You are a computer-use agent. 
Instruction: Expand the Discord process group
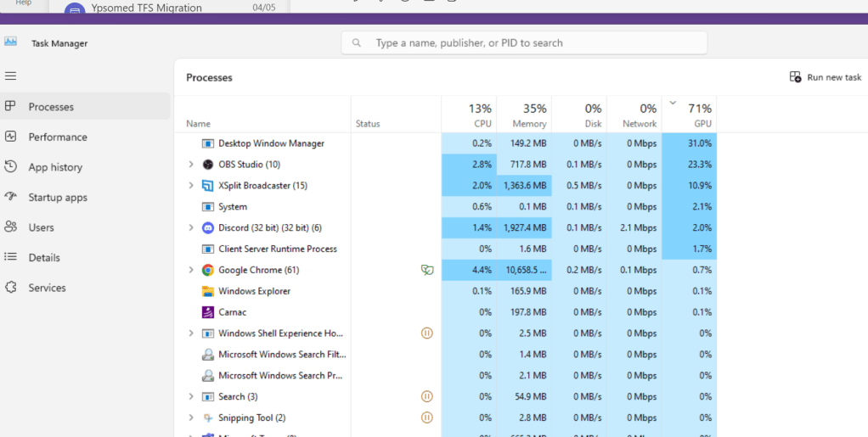point(191,227)
